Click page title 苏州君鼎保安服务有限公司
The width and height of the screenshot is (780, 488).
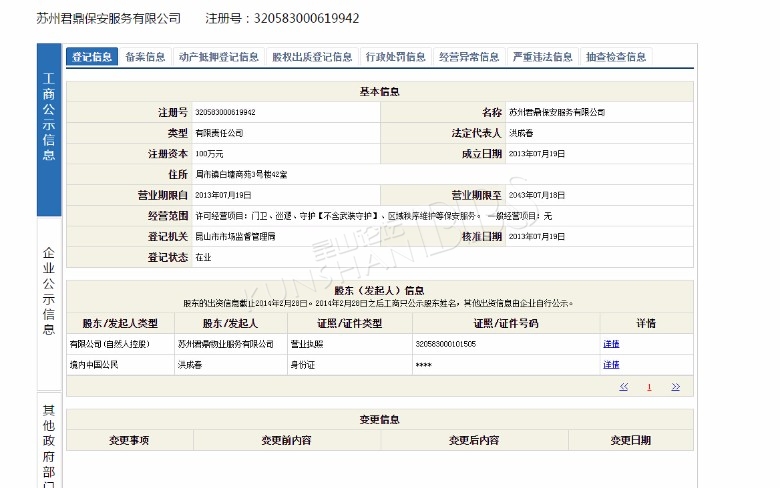click(x=108, y=18)
